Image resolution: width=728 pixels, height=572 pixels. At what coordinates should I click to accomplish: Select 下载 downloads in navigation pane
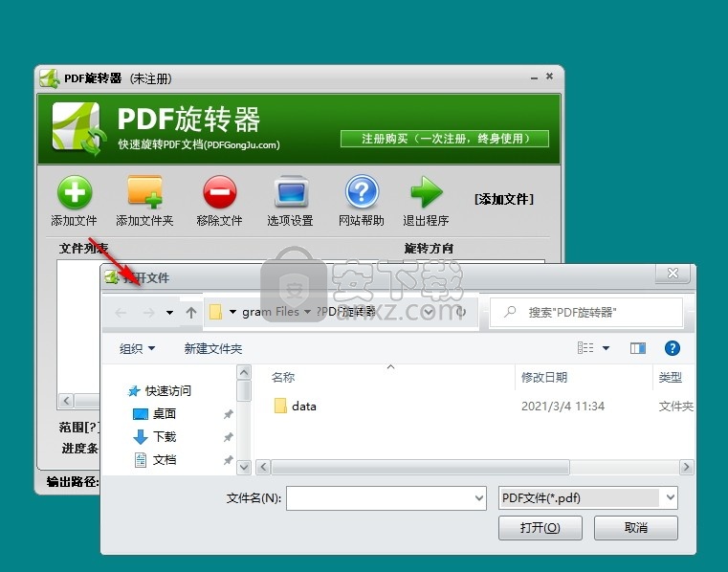pyautogui.click(x=165, y=436)
